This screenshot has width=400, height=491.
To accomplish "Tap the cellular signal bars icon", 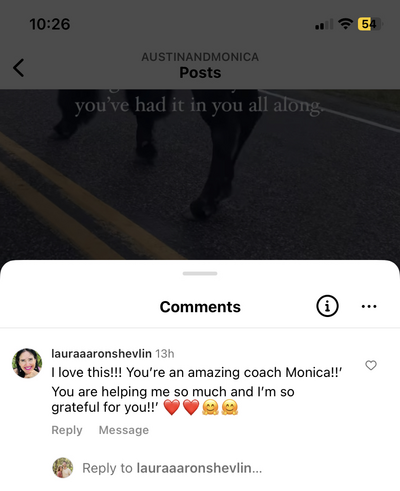I will [324, 24].
